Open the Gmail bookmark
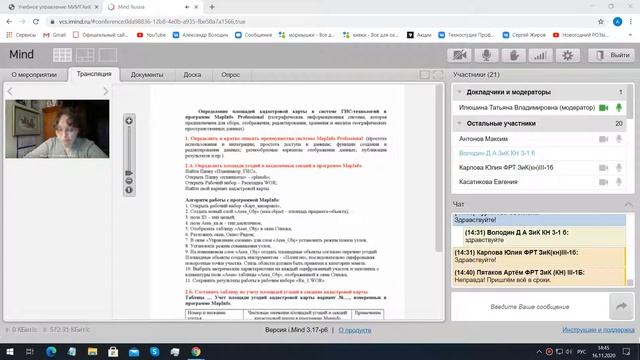Screen dimensions: 640x360 point(55,35)
